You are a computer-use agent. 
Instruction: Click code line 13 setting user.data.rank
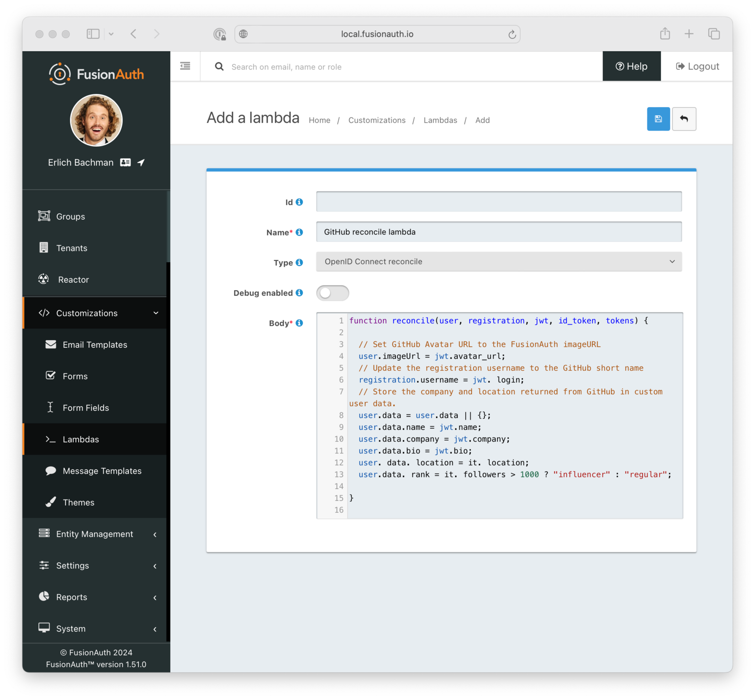[x=515, y=475]
